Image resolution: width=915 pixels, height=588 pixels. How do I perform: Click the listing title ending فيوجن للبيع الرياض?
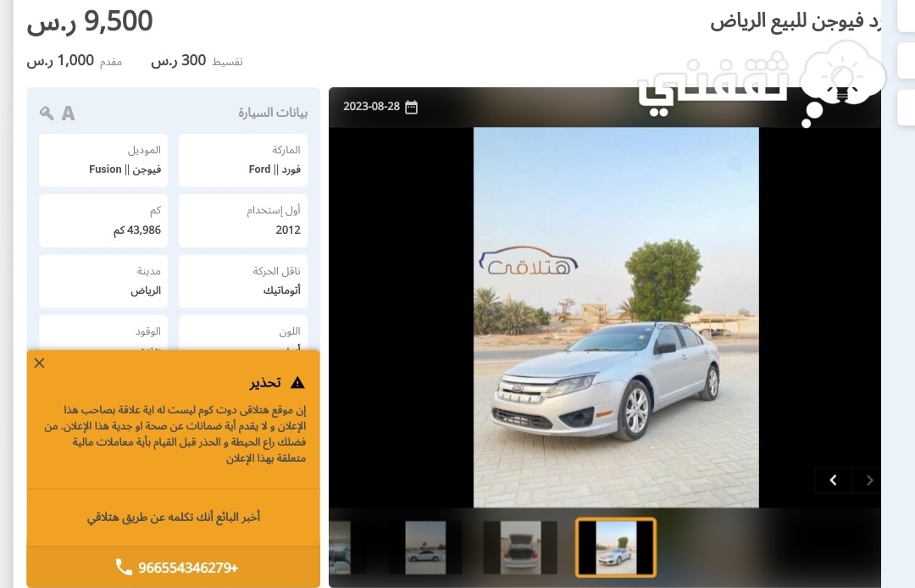796,22
